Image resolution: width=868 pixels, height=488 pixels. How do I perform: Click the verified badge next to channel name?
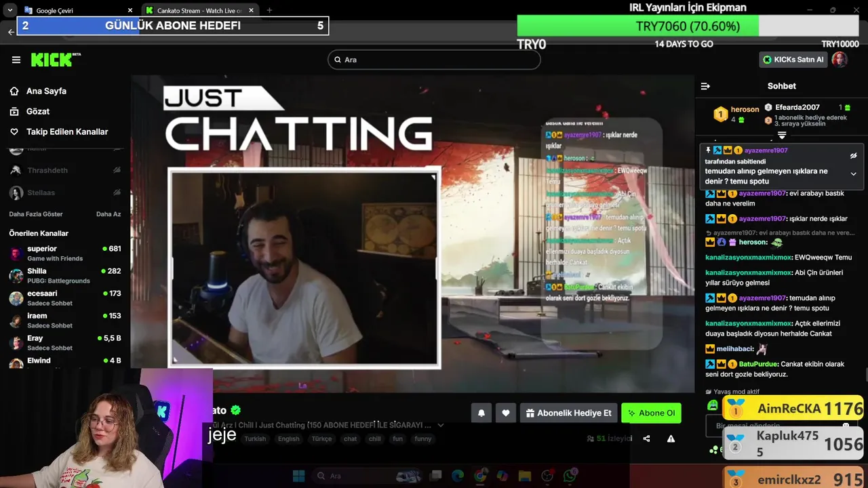236,410
